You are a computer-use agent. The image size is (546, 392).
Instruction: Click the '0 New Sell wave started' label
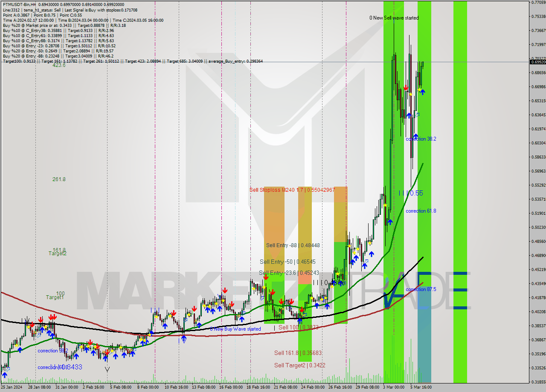tap(394, 18)
